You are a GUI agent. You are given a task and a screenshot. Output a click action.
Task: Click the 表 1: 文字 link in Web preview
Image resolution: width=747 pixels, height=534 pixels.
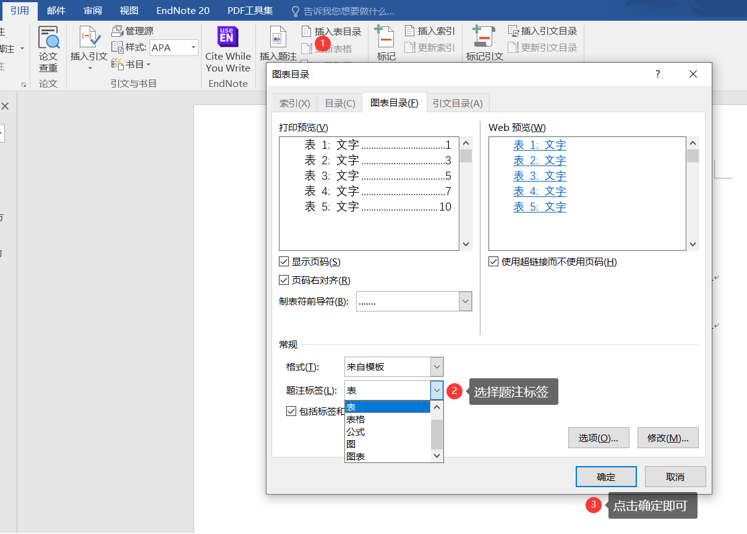click(539, 145)
